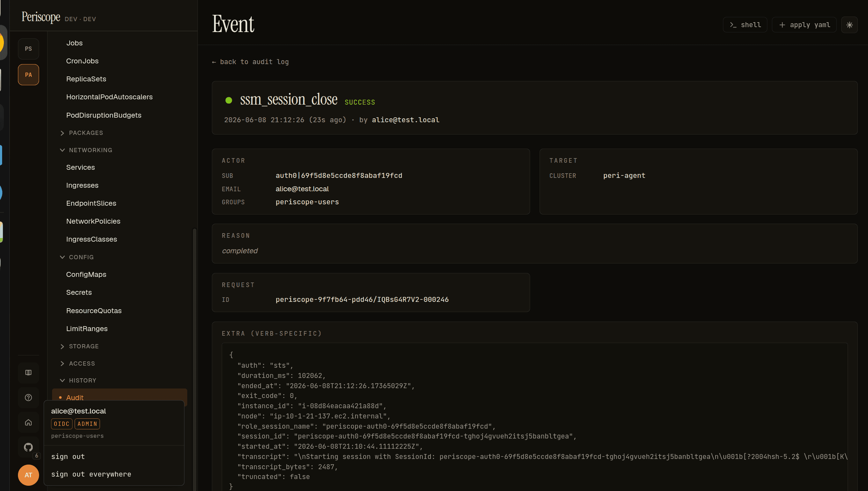This screenshot has height=491, width=868.
Task: Click the Periscope logo
Action: (41, 17)
